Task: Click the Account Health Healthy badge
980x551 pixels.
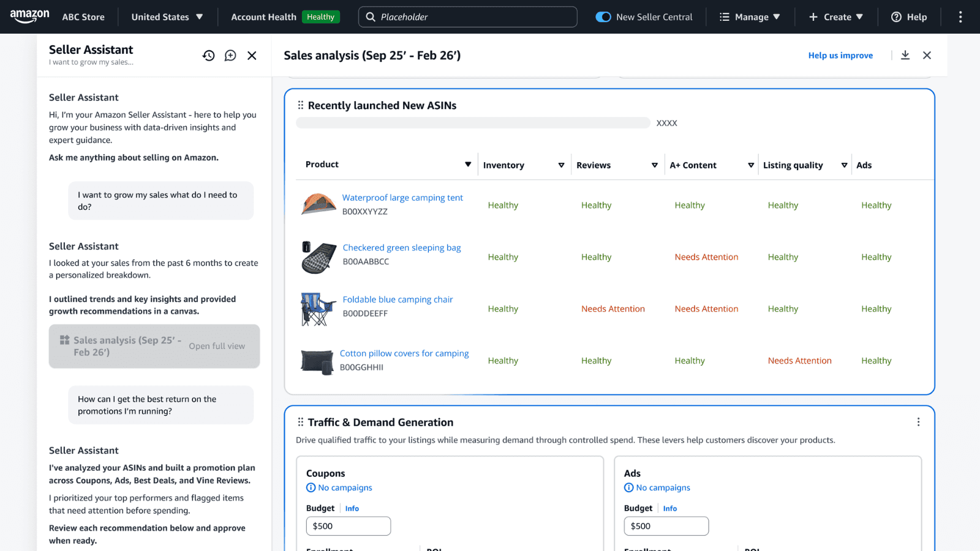Action: (321, 17)
